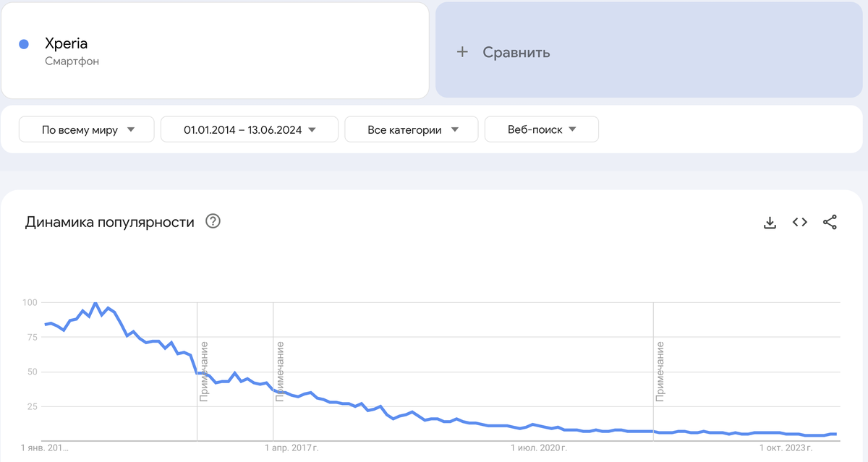The image size is (868, 462).
Task: Click the plus icon beside Сравнить
Action: (462, 52)
